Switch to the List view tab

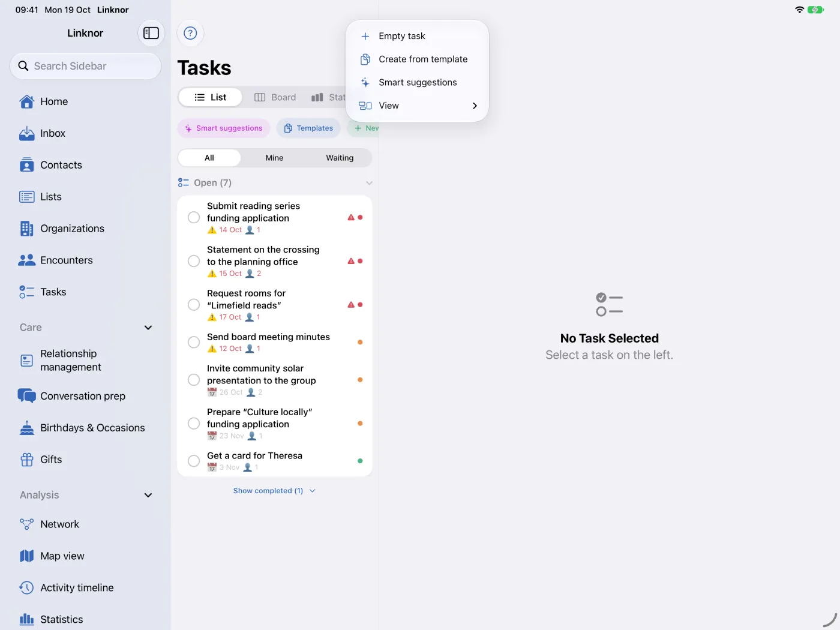(x=211, y=97)
